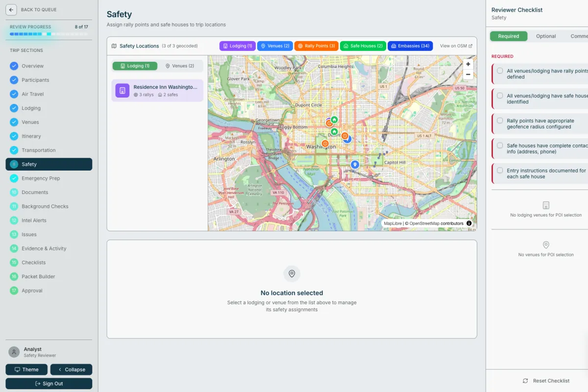This screenshot has width=588, height=392.
Task: Check 'Entry instructions documented for each safe house'
Action: (500, 171)
